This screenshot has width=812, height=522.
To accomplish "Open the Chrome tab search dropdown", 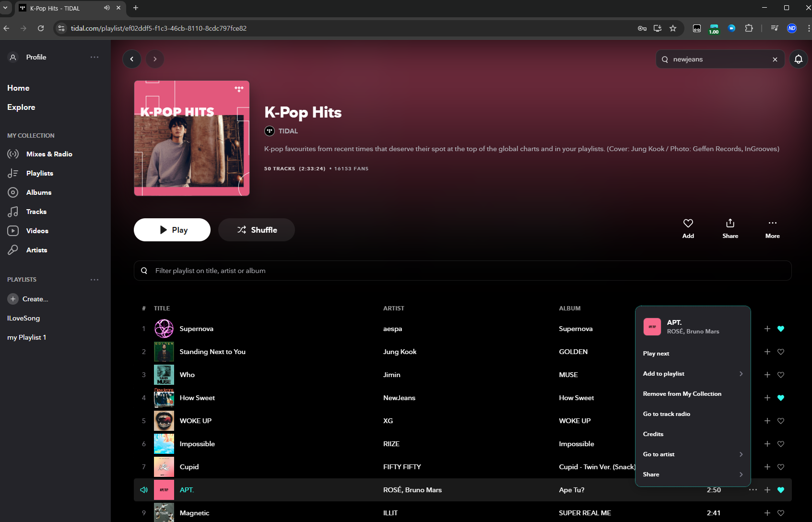I will 5,8.
